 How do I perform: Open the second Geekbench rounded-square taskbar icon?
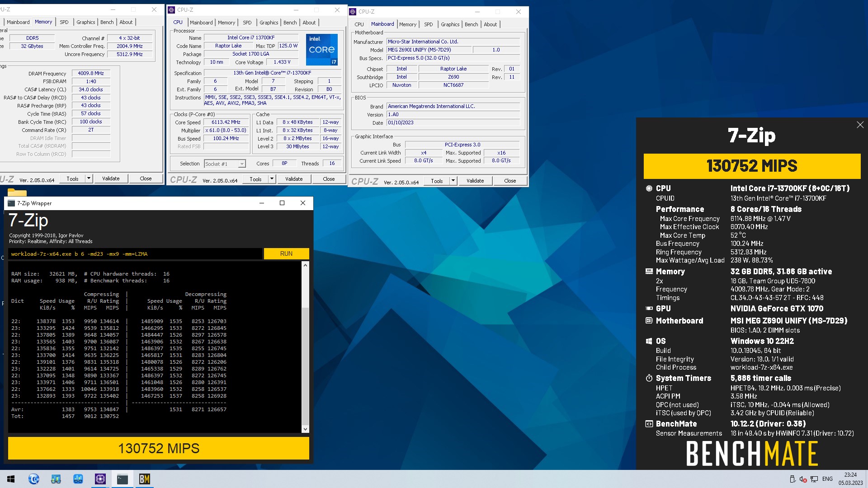point(78,479)
